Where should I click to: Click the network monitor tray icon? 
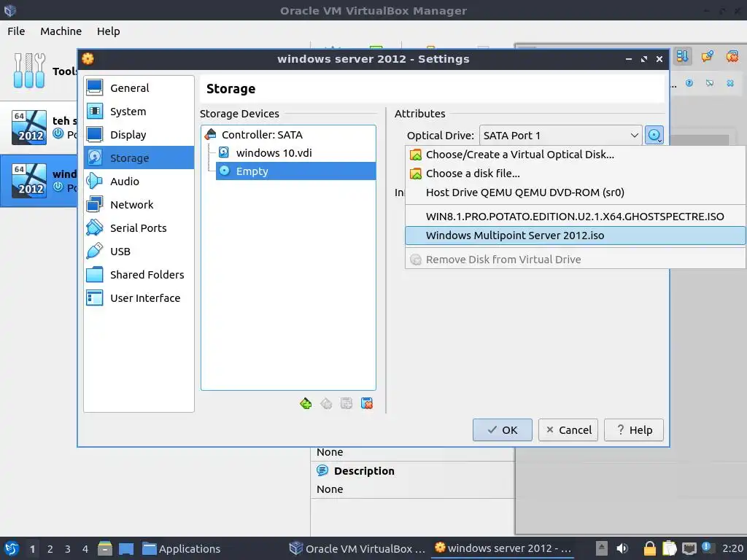tap(689, 548)
